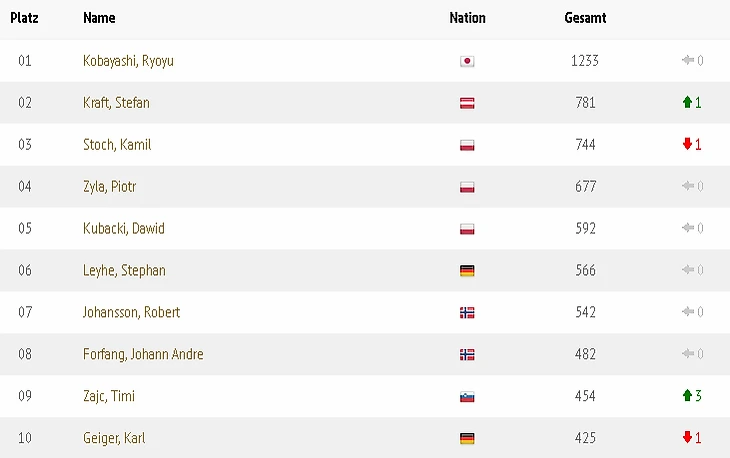Screen dimensions: 730x458
Task: Click the red down arrow for Geiger
Action: tap(687, 439)
